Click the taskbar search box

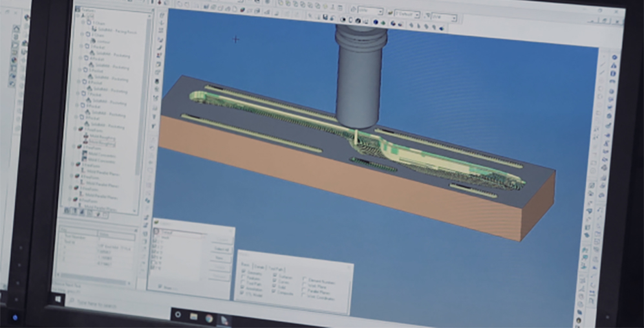point(118,306)
